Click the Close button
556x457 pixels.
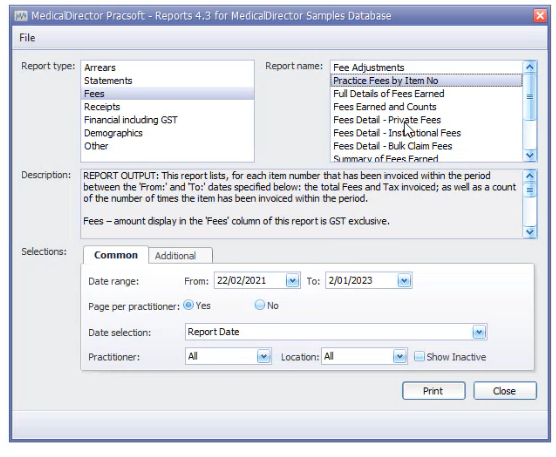coord(505,391)
